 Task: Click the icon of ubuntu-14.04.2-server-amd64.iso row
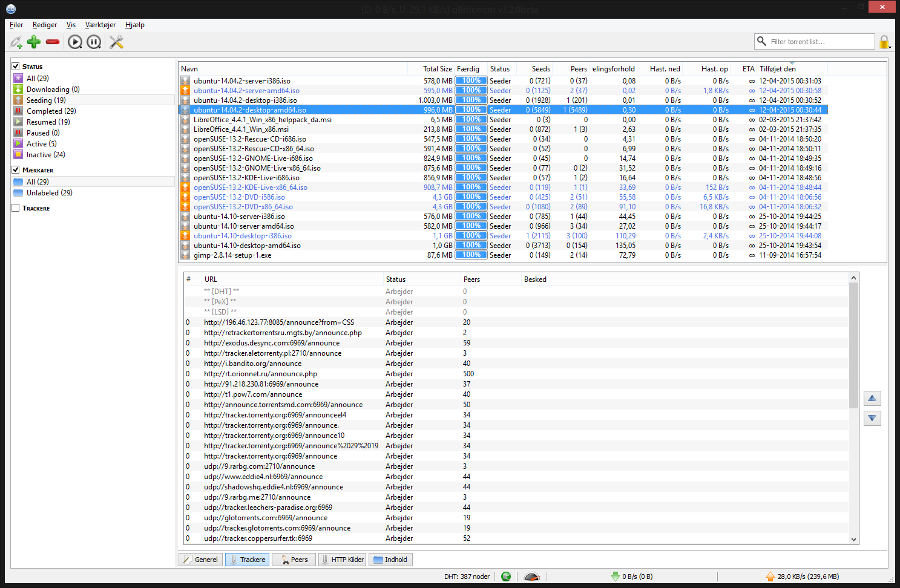point(185,91)
